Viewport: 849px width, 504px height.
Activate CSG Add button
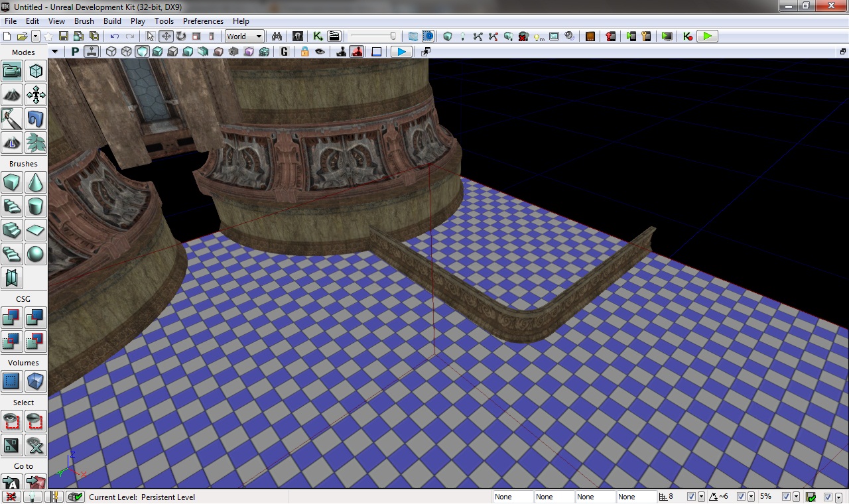click(x=12, y=318)
